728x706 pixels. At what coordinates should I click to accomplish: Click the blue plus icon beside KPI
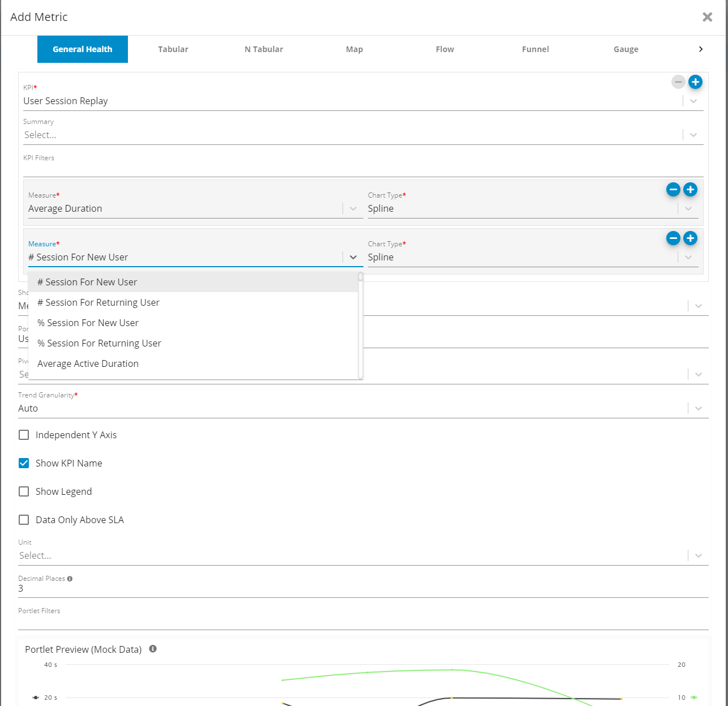695,82
